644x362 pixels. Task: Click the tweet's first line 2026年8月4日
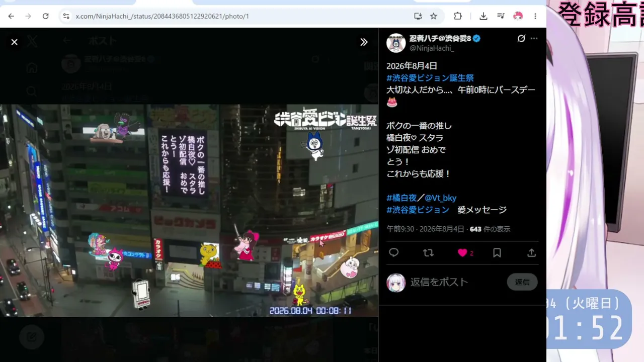[x=412, y=66]
